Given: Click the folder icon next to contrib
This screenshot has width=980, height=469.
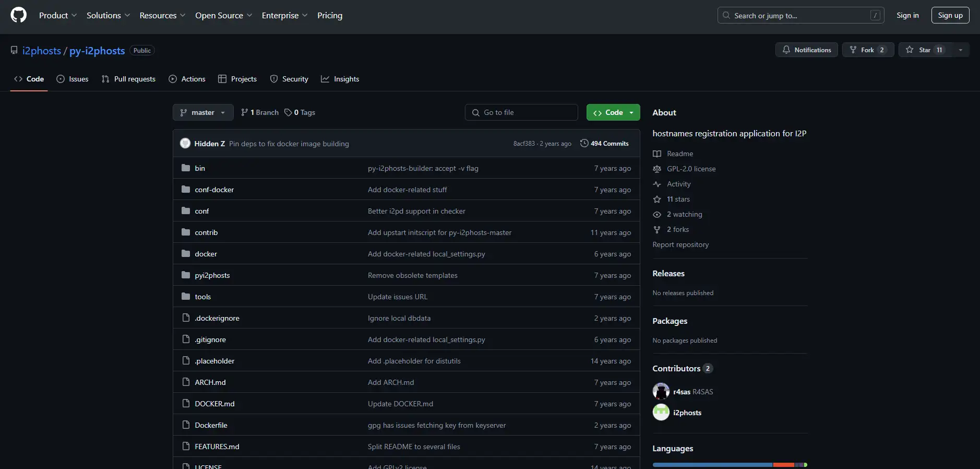Looking at the screenshot, I should click(x=186, y=232).
